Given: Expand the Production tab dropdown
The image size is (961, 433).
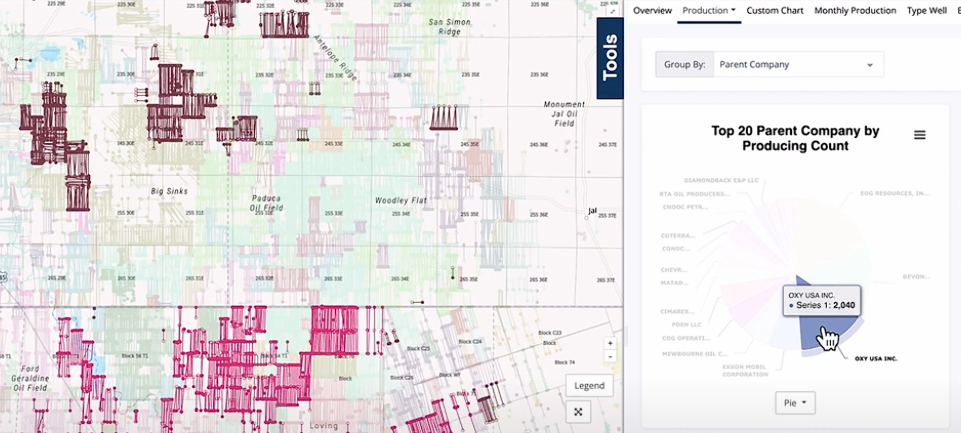Looking at the screenshot, I should (x=708, y=10).
